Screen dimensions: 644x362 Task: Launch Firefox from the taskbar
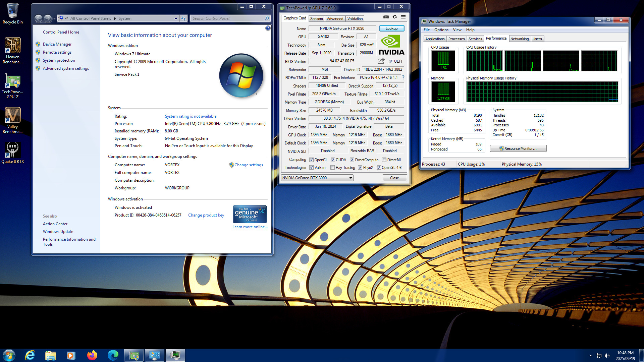(92, 355)
